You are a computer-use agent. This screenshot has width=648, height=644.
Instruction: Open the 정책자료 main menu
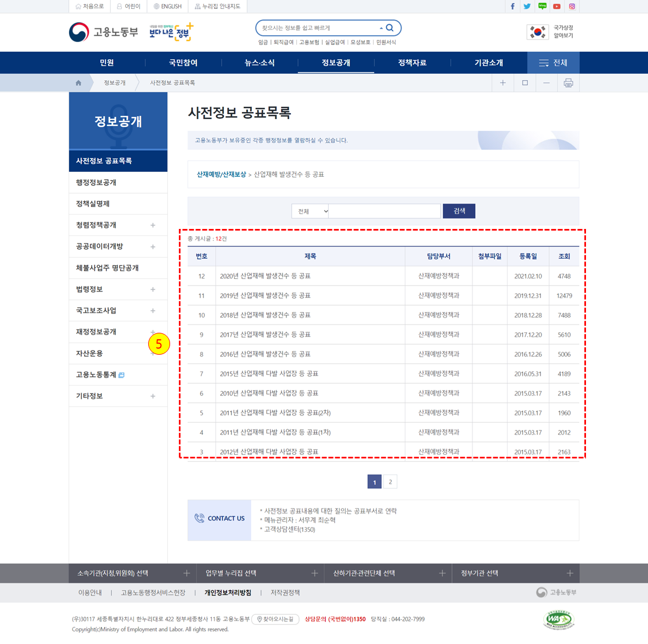pyautogui.click(x=413, y=63)
